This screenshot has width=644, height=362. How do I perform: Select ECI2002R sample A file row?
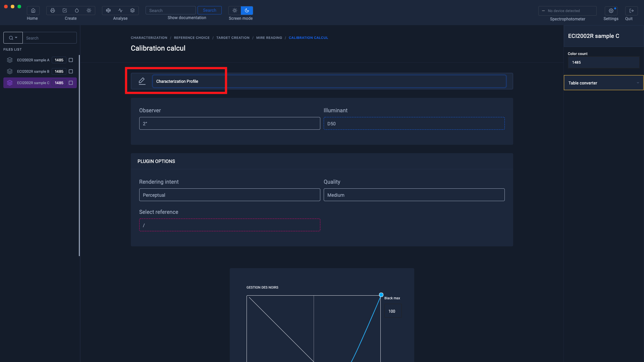point(40,60)
